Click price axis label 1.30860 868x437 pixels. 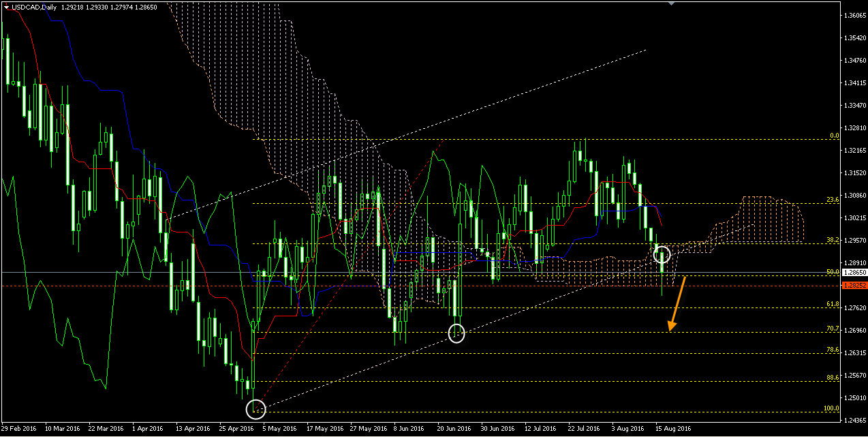(854, 195)
